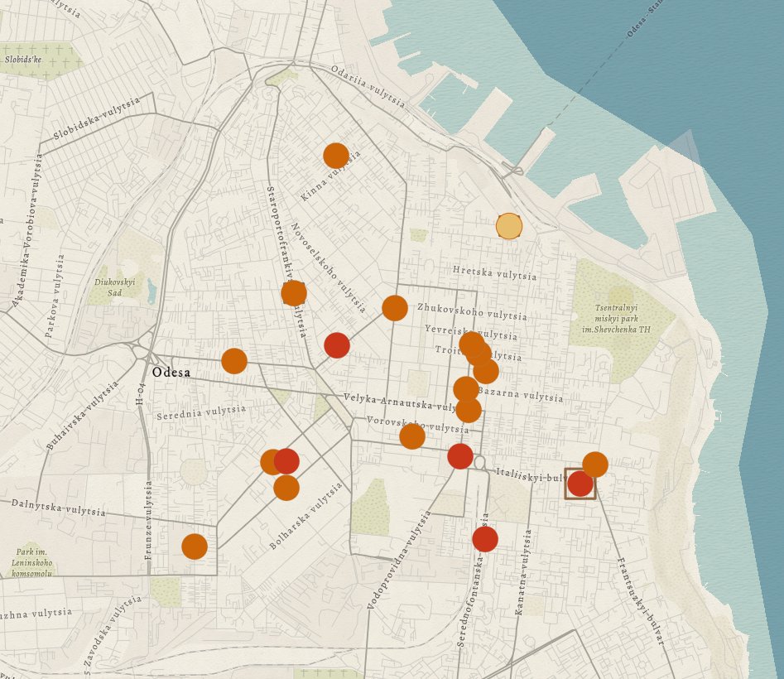Click the Slobids'ke cemetery label
The height and width of the screenshot is (679, 784).
click(x=23, y=59)
